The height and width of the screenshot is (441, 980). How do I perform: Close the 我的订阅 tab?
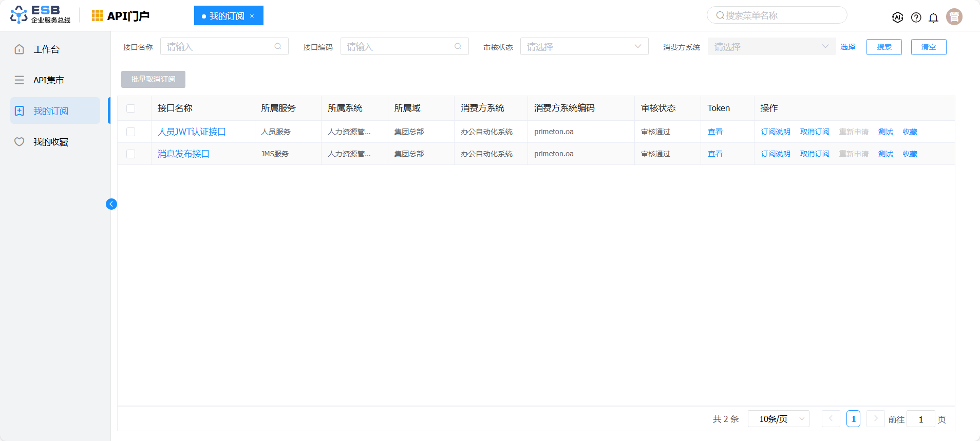point(252,16)
